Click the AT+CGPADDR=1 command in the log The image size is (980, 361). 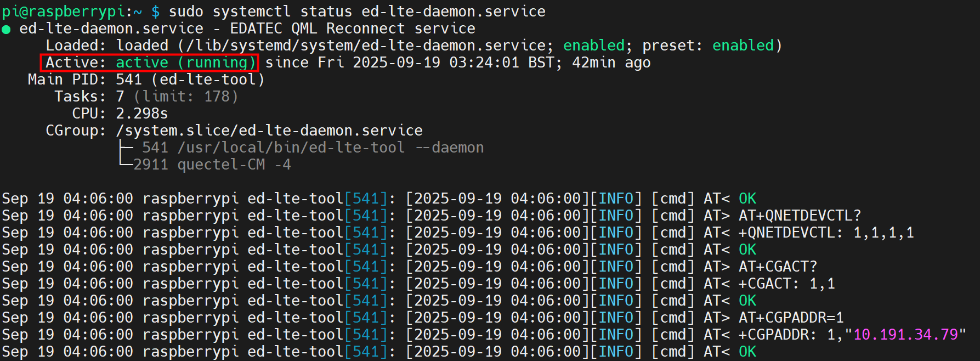791,318
